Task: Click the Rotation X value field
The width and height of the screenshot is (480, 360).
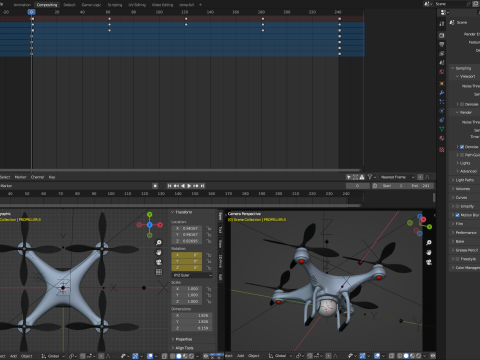Action: pos(187,255)
